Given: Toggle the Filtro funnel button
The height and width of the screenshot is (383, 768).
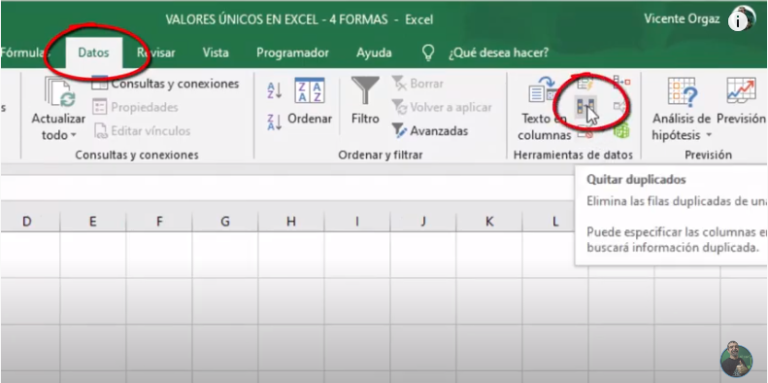Looking at the screenshot, I should tap(365, 101).
